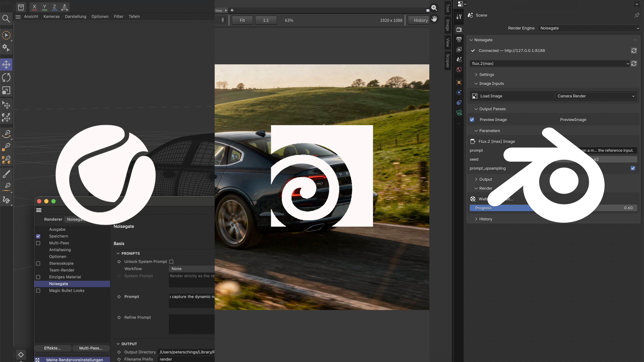Click the Effekte... button
Image resolution: width=644 pixels, height=362 pixels.
click(52, 348)
